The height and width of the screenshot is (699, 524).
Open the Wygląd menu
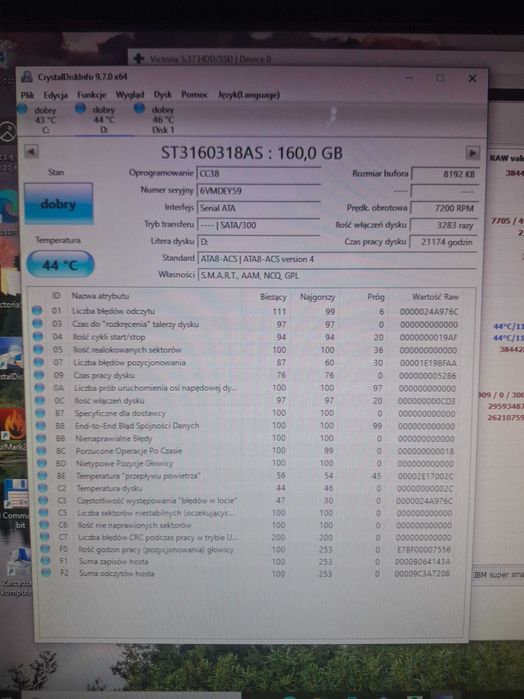130,95
